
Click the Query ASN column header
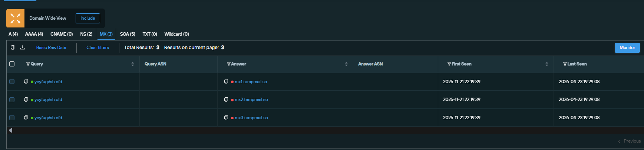point(155,64)
